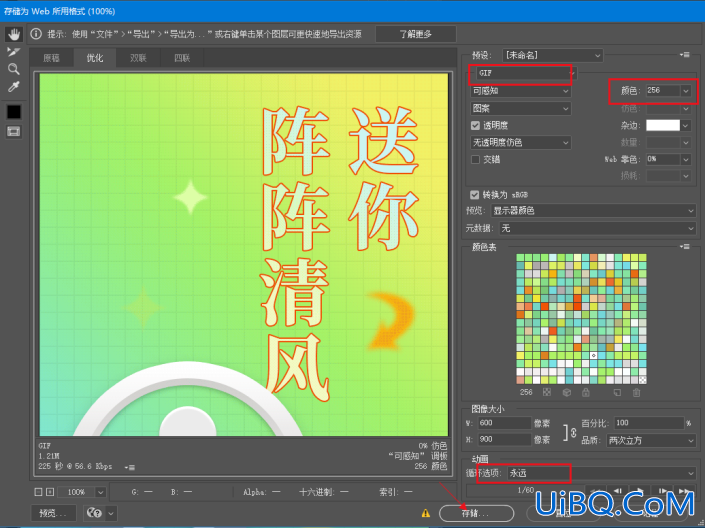The image size is (705, 528).
Task: Open the 颜色表 panel menu icon
Action: 684,246
